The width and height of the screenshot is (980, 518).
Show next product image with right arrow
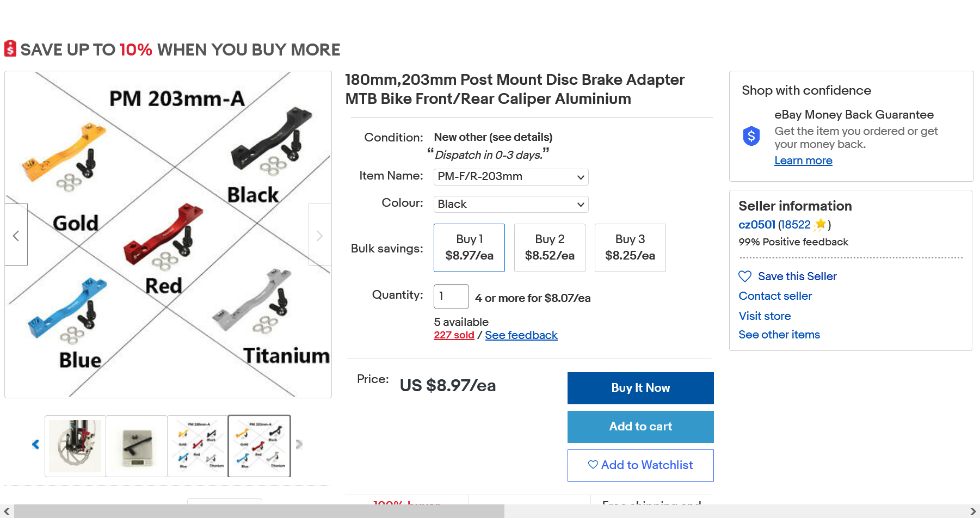click(319, 235)
